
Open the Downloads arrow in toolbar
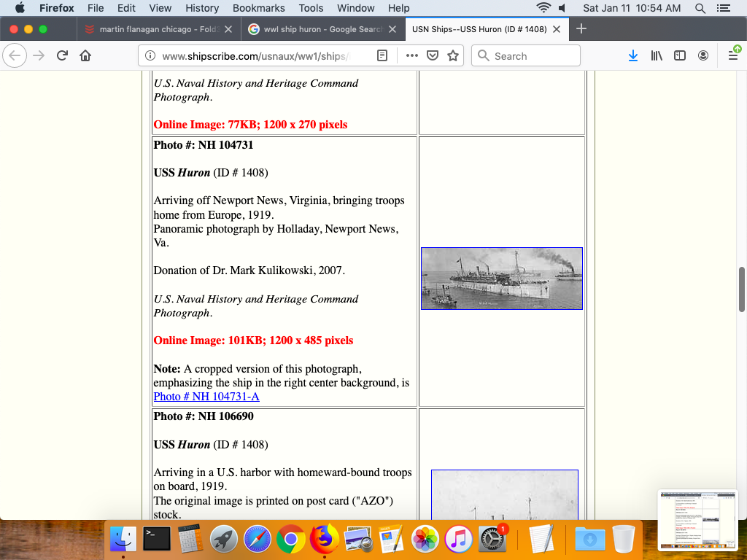[633, 56]
